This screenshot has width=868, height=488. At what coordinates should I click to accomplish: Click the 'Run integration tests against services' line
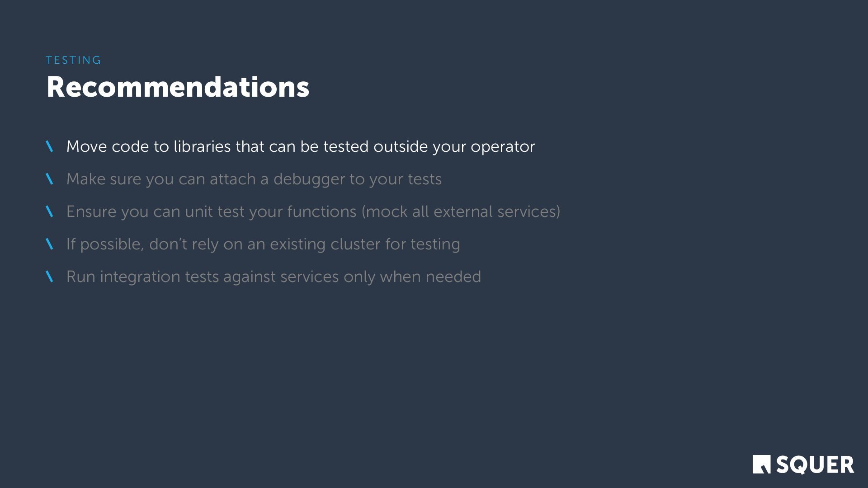tap(274, 277)
